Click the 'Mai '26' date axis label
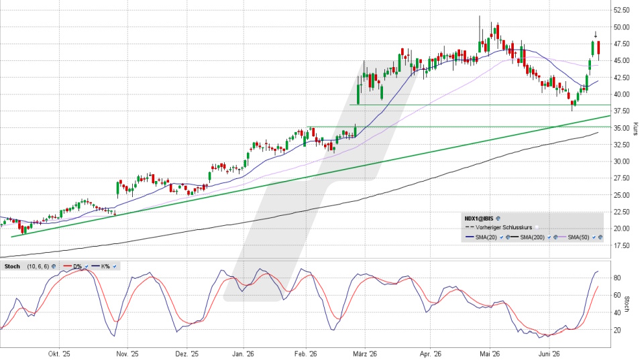The height and width of the screenshot is (362, 644). tap(490, 354)
